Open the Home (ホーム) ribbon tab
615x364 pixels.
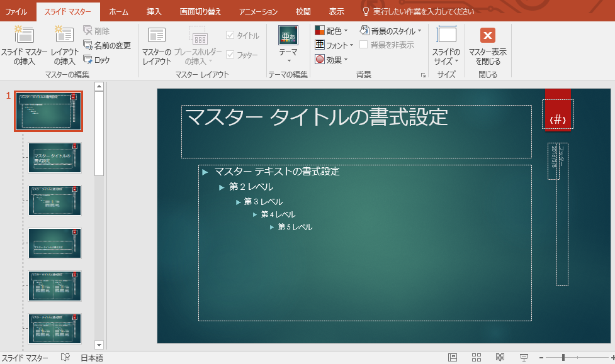118,11
